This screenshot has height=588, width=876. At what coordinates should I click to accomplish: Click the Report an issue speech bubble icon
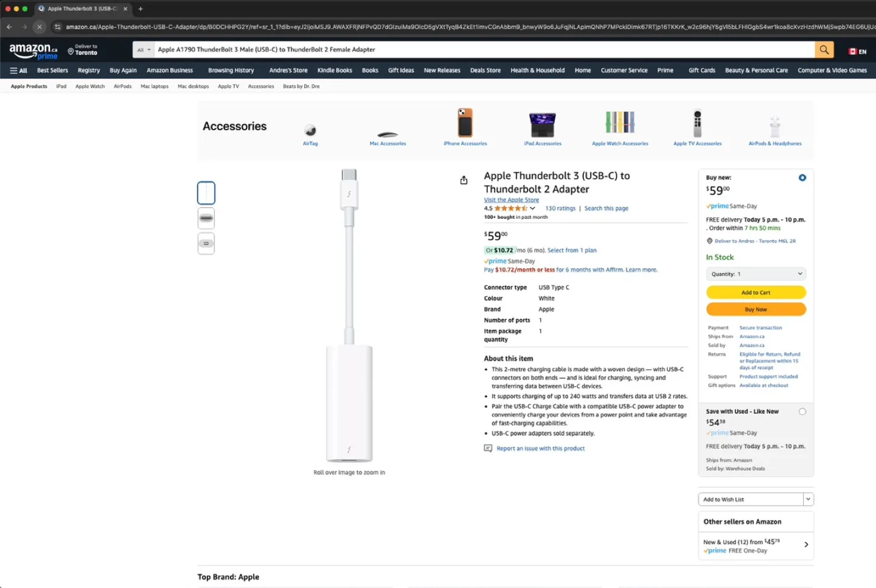click(487, 448)
